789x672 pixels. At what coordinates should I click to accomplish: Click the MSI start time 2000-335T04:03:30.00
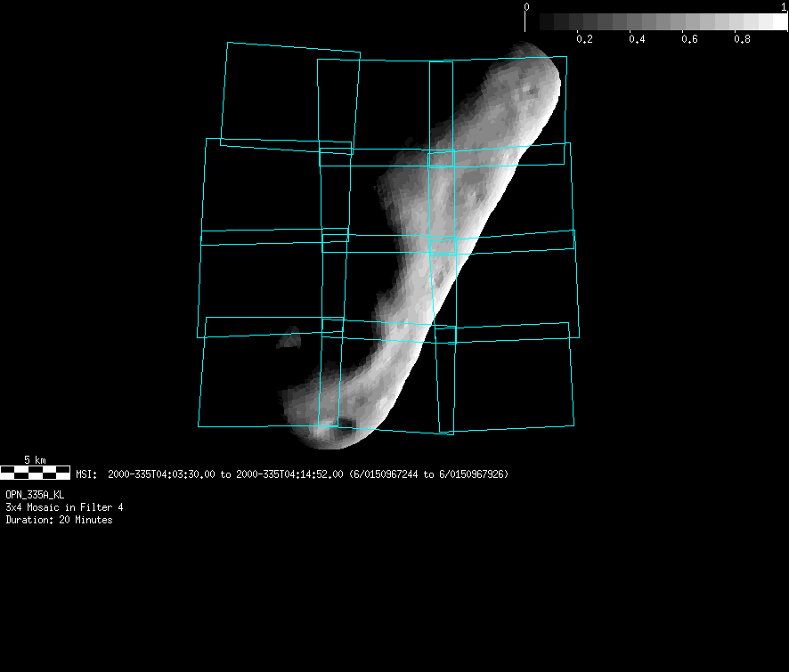click(x=161, y=474)
